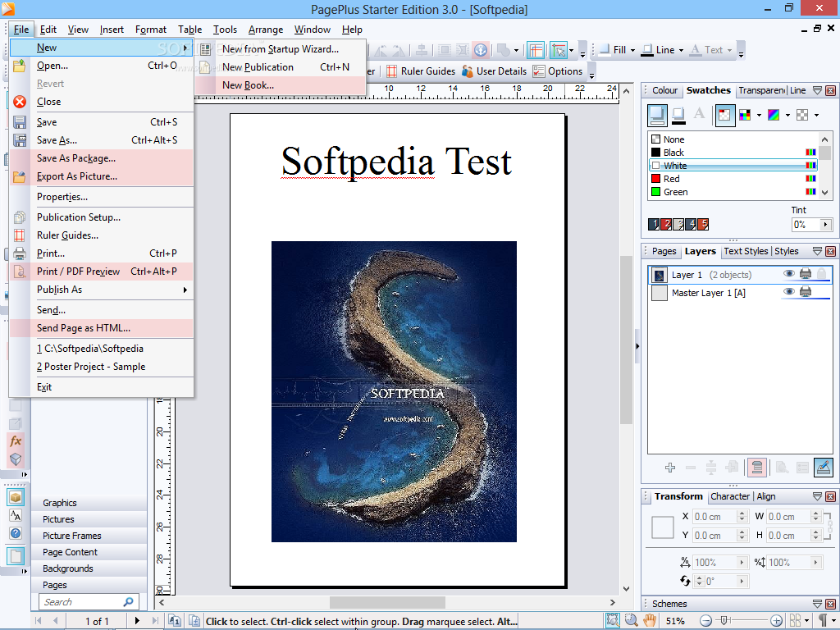This screenshot has height=630, width=840.
Task: Click the snapping cursor toolbar icon
Action: 559,50
